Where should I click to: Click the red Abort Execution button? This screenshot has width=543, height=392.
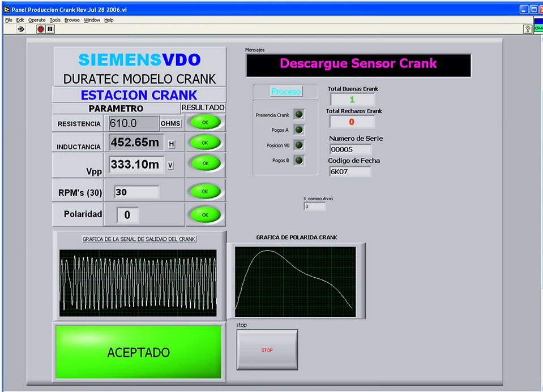[41, 29]
